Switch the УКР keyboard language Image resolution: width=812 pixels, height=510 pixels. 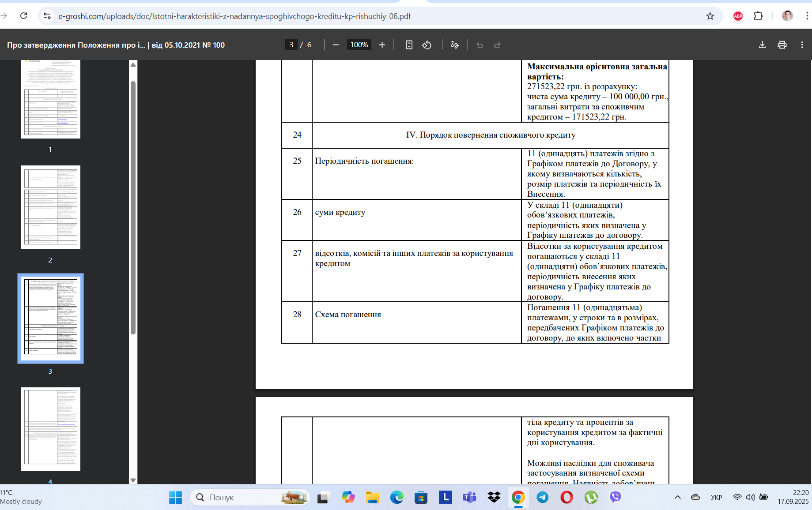[x=716, y=497]
